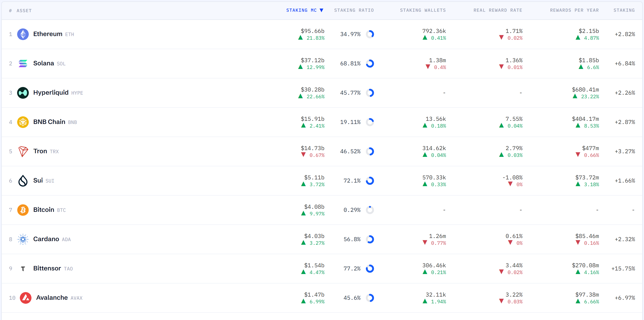Click the BNB Chain logo icon
The width and height of the screenshot is (644, 320).
tap(23, 122)
